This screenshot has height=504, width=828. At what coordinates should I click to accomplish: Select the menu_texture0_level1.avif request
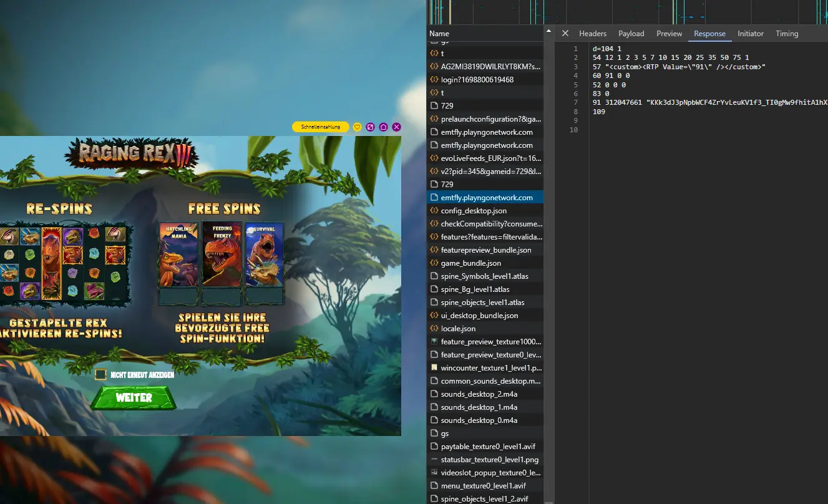(x=485, y=485)
